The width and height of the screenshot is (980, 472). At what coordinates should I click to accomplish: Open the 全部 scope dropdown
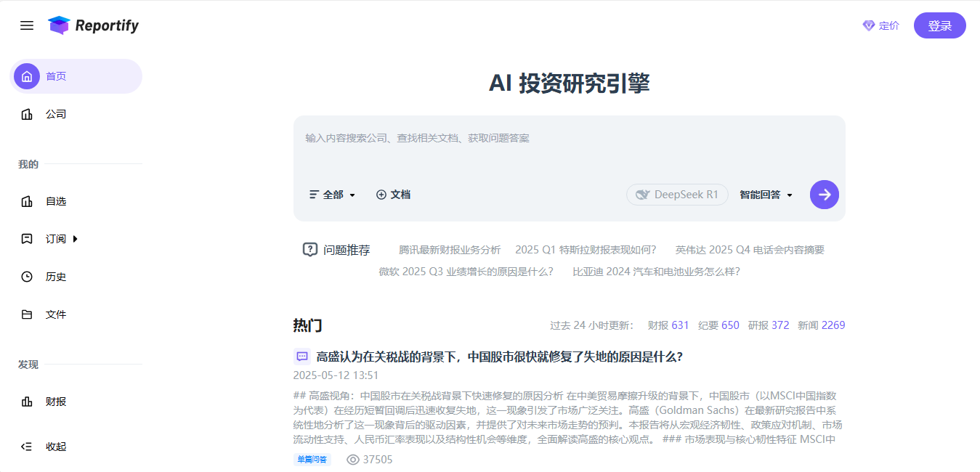click(333, 195)
